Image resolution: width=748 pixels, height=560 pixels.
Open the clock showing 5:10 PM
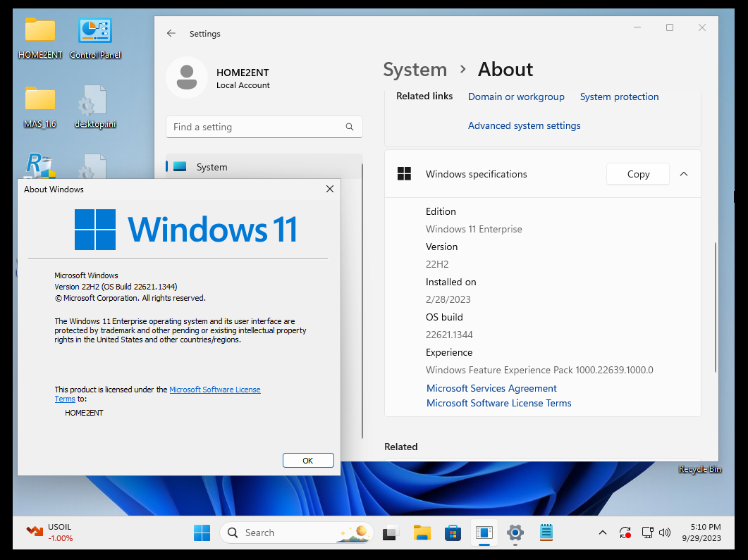(701, 533)
